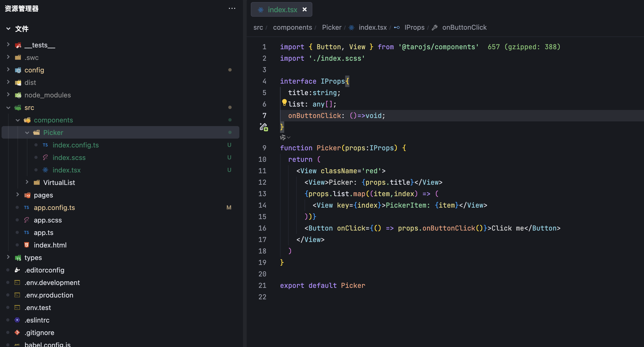The height and width of the screenshot is (347, 644).
Task: Click line number 16 in the gutter
Action: 262,228
